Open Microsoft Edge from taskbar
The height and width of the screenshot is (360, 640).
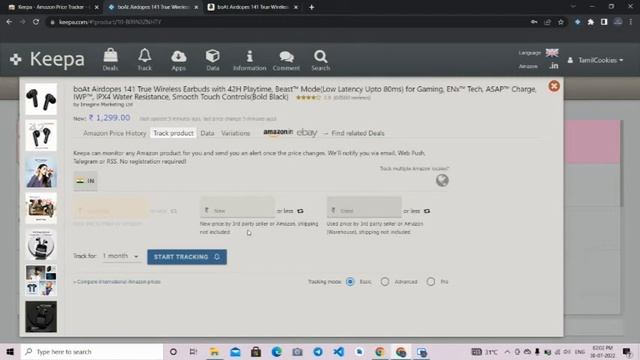click(x=276, y=351)
